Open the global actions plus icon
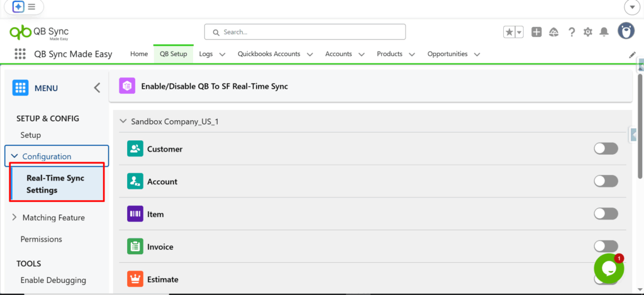Screen dimensions: 644x295 (x=536, y=32)
